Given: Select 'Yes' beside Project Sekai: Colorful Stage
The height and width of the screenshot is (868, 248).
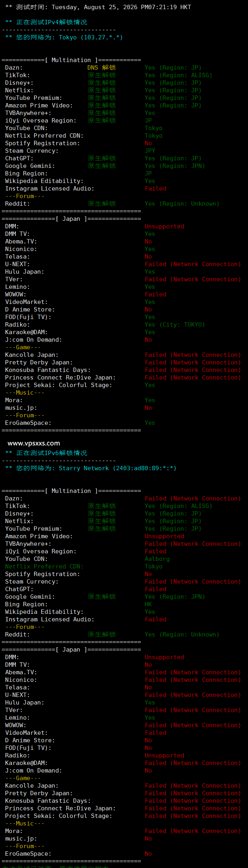Looking at the screenshot, I should point(150,385).
